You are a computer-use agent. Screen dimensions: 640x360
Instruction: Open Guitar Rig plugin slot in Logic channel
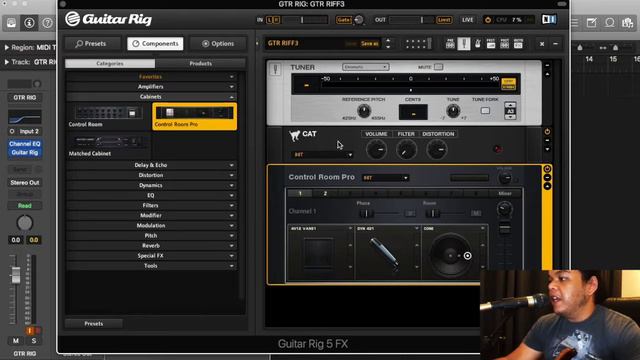pos(24,153)
